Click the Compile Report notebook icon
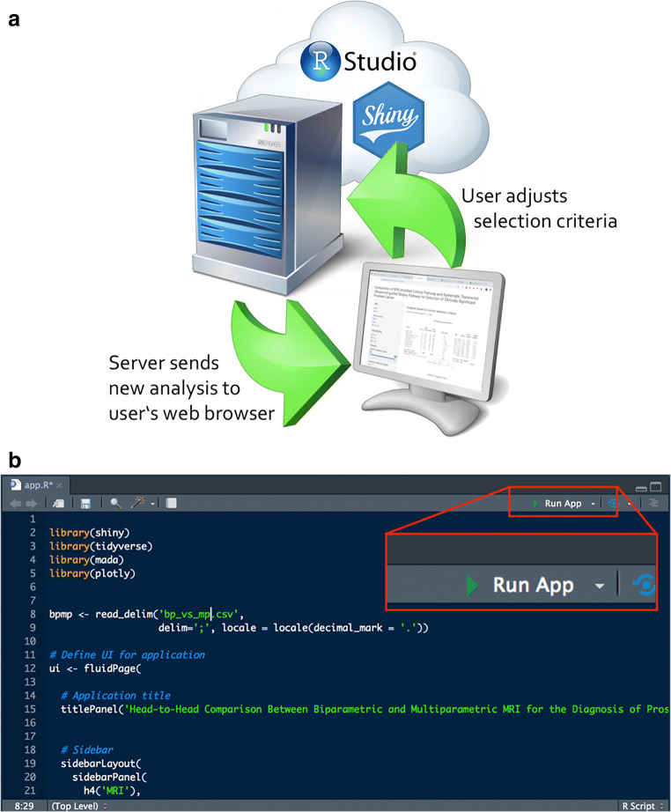Viewport: 671px width, 812px height. [x=172, y=503]
